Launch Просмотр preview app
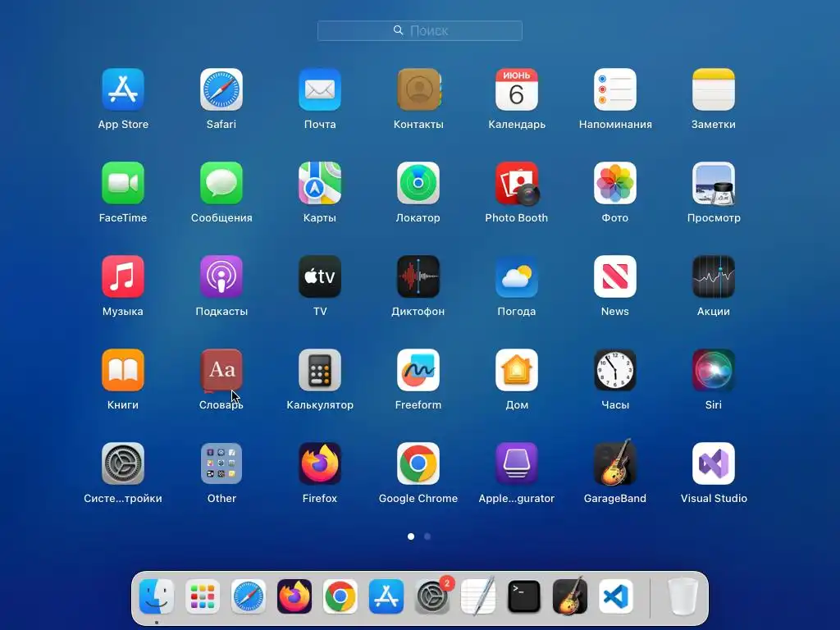The image size is (840, 630). [714, 183]
